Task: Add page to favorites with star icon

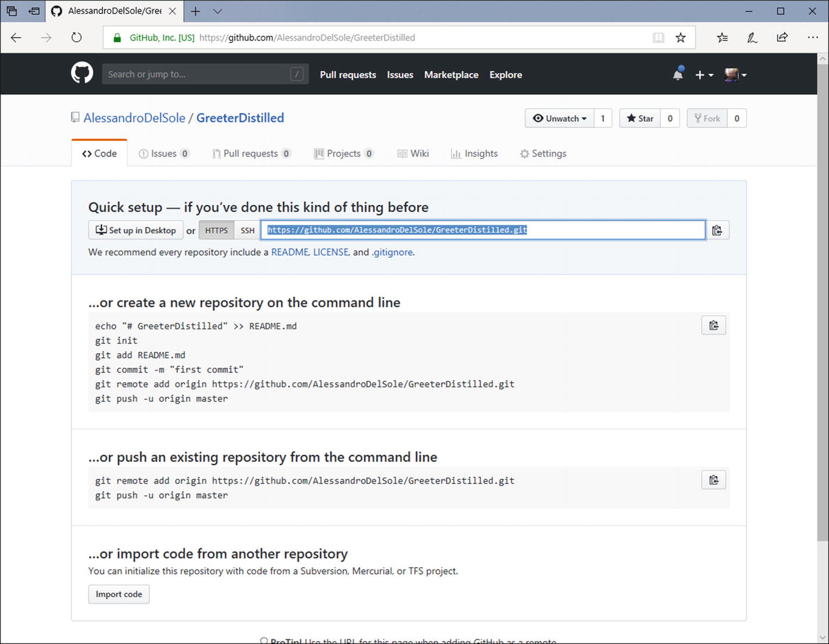Action: click(x=681, y=38)
